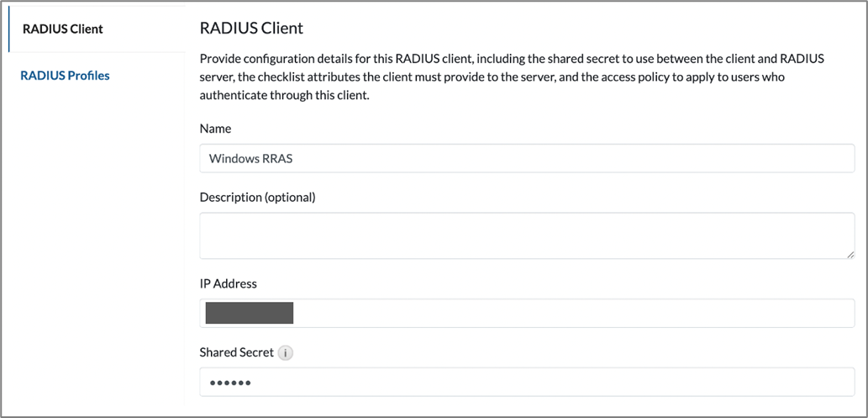Image resolution: width=868 pixels, height=418 pixels.
Task: Click the IP Address input field
Action: pos(571,313)
